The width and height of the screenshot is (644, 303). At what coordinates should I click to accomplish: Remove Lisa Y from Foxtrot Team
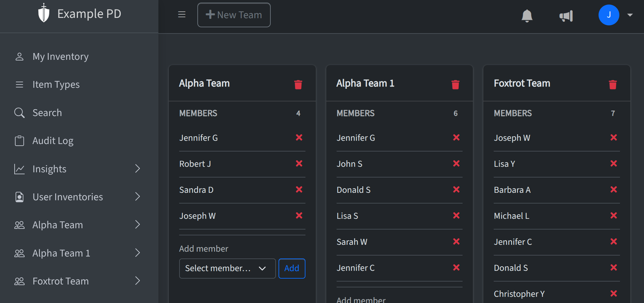pyautogui.click(x=614, y=164)
